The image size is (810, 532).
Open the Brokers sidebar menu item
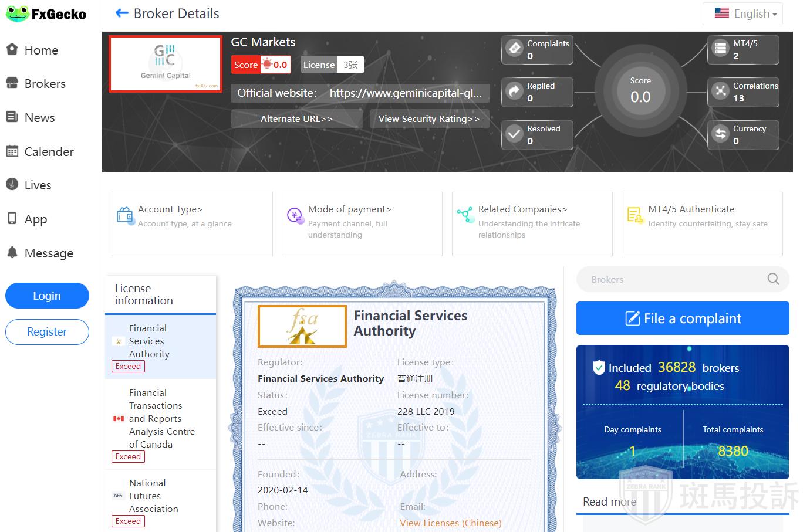click(x=45, y=84)
